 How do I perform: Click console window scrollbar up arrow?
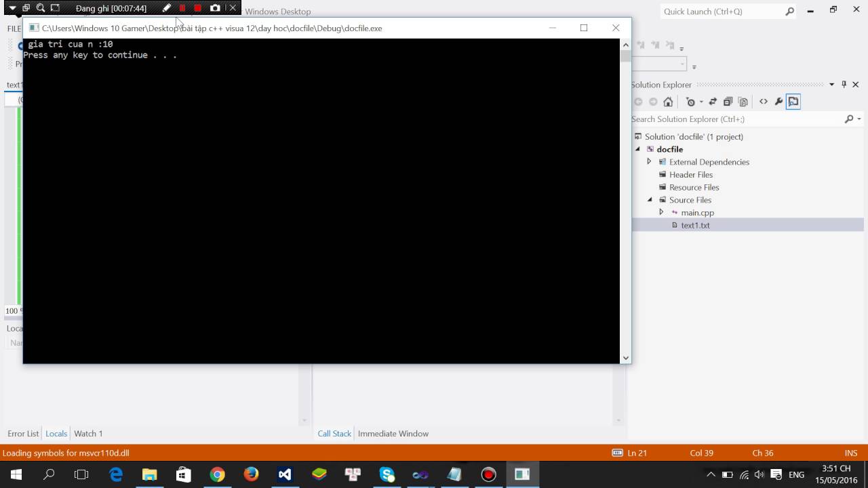point(625,44)
